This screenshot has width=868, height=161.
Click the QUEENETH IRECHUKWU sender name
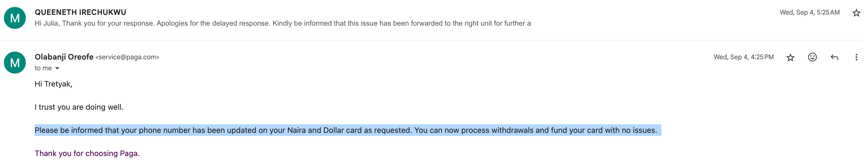point(81,12)
